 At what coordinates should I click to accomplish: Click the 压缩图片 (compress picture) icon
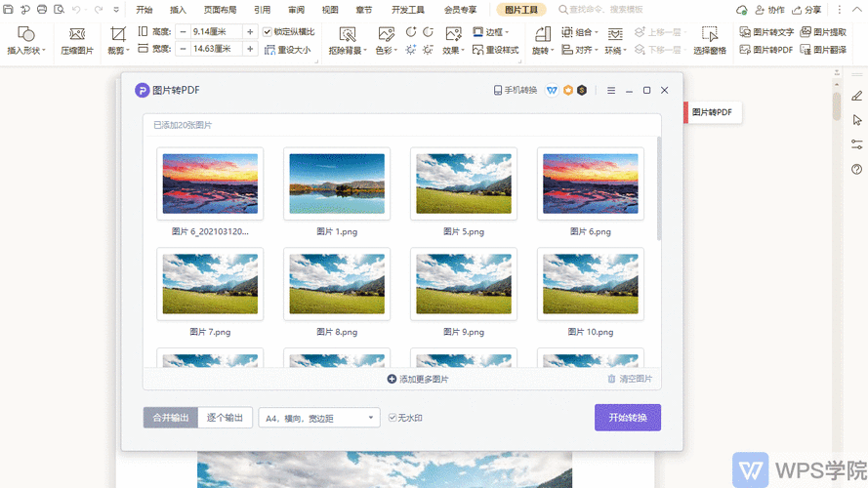pyautogui.click(x=77, y=34)
